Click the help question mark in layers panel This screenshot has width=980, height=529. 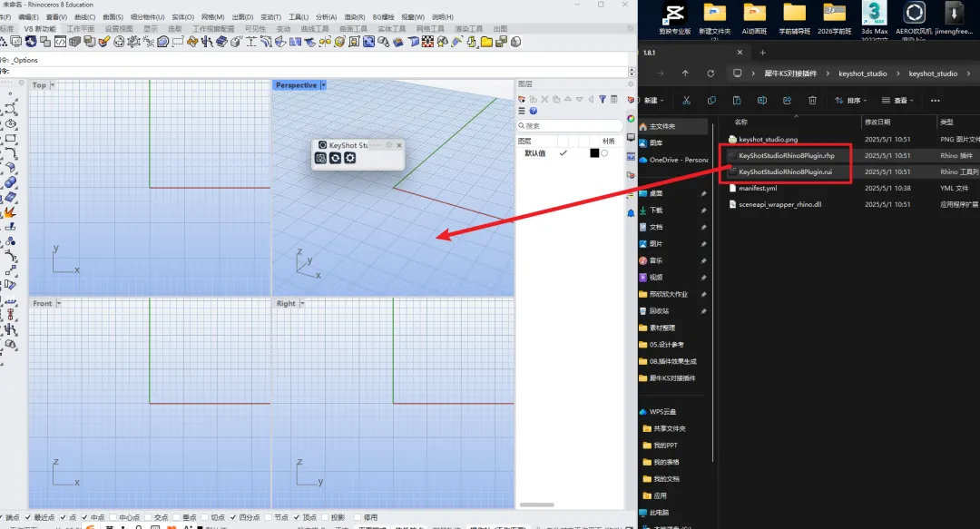tap(534, 111)
